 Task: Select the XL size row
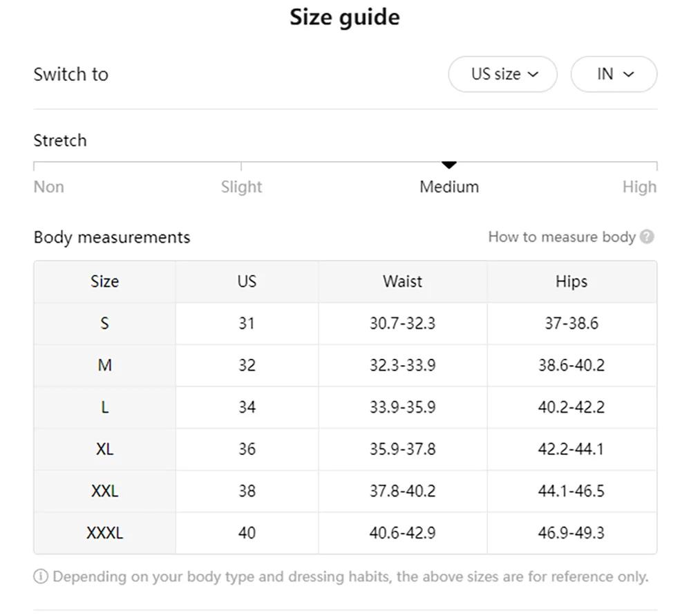[345, 449]
